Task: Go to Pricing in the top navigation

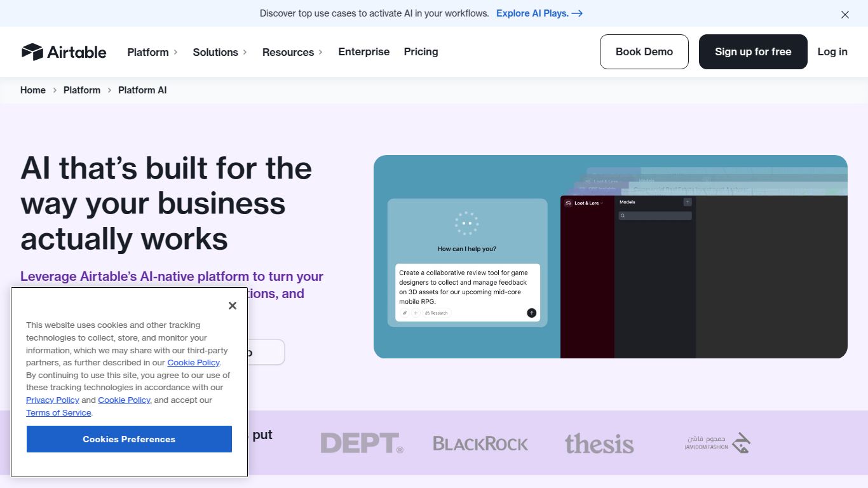Action: (x=421, y=51)
